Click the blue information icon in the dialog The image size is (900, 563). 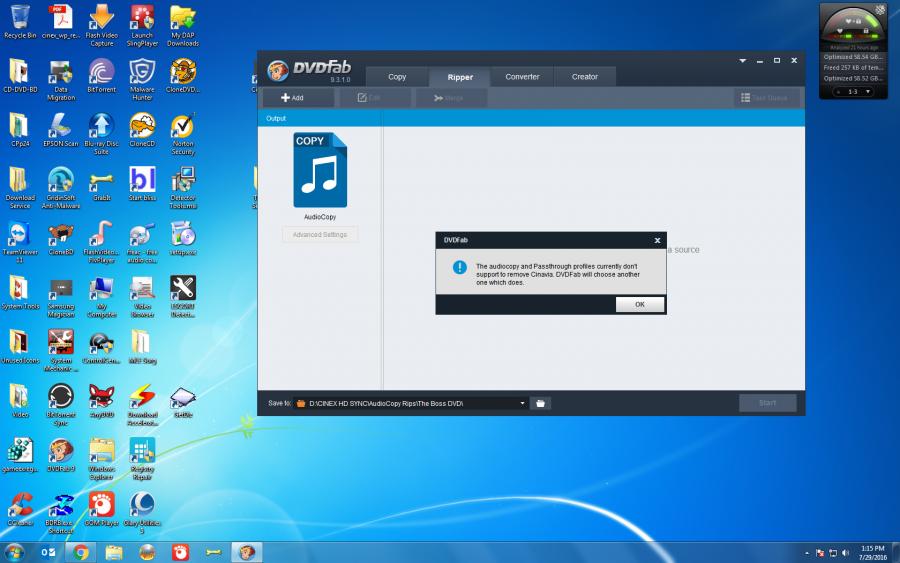(x=460, y=267)
